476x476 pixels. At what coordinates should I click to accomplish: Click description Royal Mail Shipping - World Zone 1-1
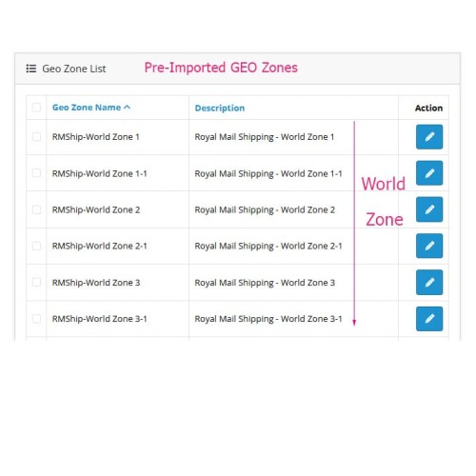tap(268, 174)
